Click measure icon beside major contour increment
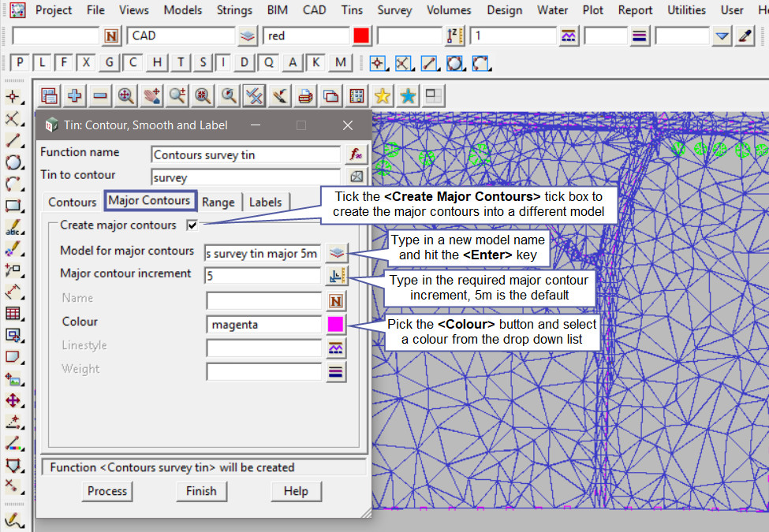Screen dimensions: 769x532 click(x=337, y=276)
